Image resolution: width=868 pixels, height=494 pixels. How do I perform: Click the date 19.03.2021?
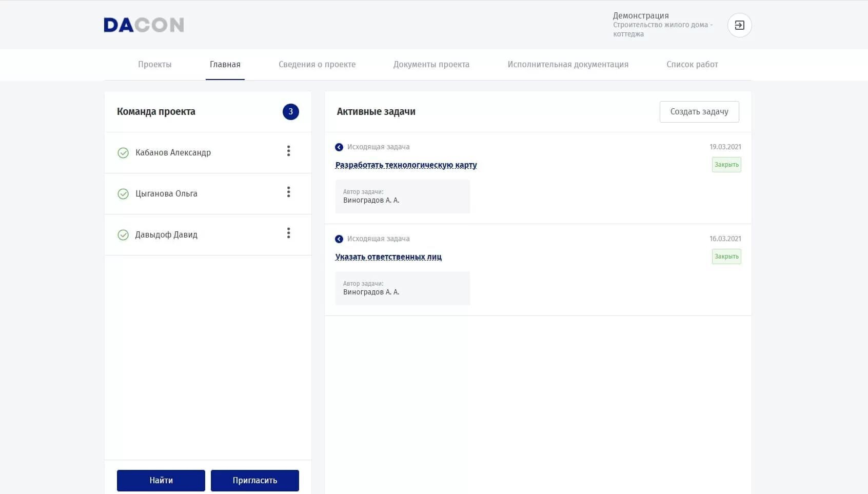pos(725,147)
